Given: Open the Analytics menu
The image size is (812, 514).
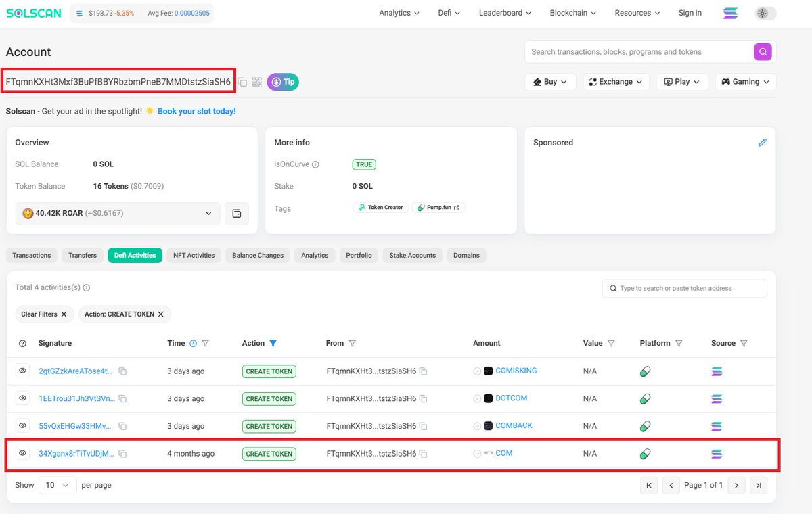Looking at the screenshot, I should [x=399, y=13].
